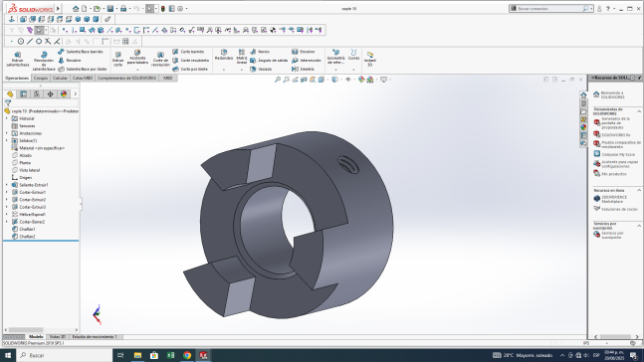Click the Recubrir tool
The height and width of the screenshot is (362, 644).
[x=70, y=61]
